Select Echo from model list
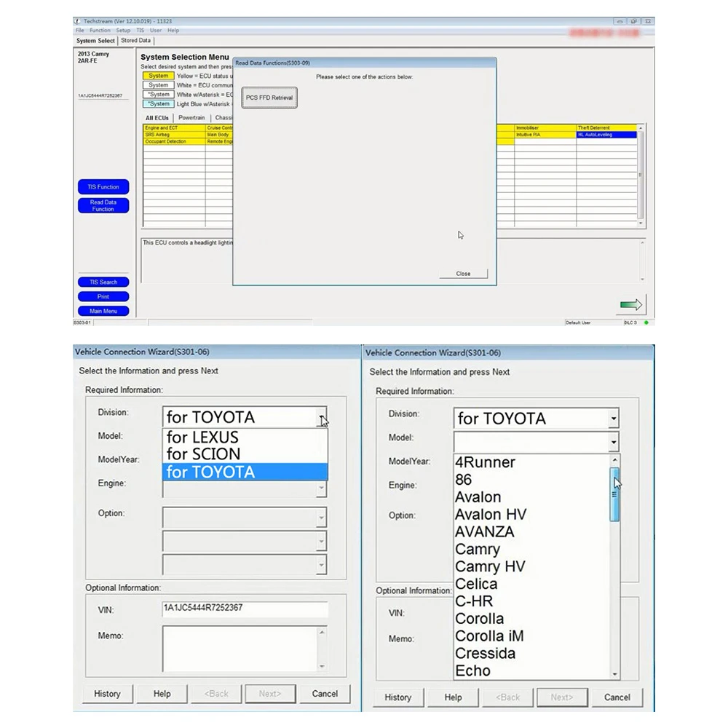Viewport: 728px width, 728px height. [x=531, y=670]
